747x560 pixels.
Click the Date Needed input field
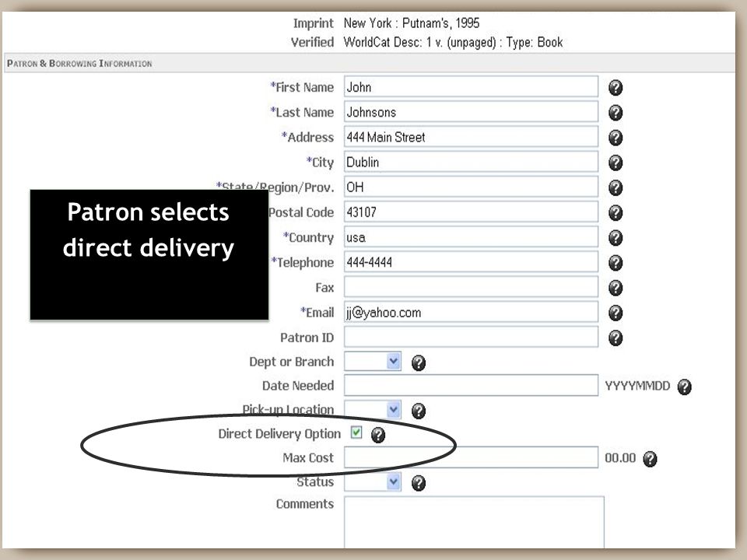click(472, 385)
